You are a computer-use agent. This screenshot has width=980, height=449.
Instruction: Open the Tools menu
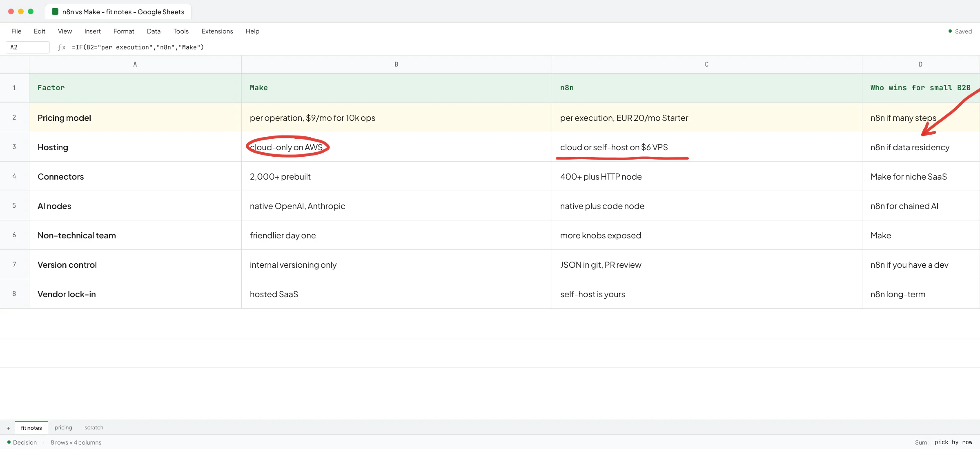pos(181,31)
